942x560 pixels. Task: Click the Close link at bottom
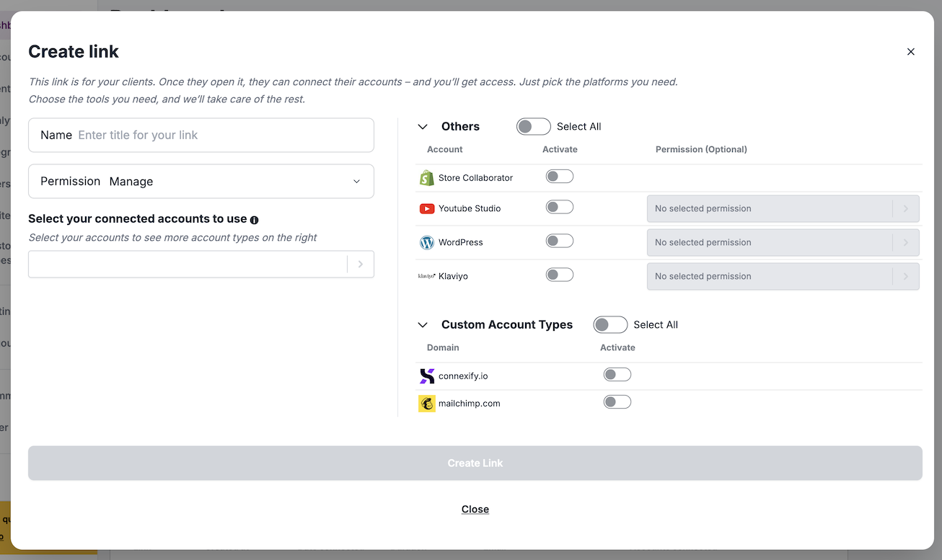(x=475, y=510)
